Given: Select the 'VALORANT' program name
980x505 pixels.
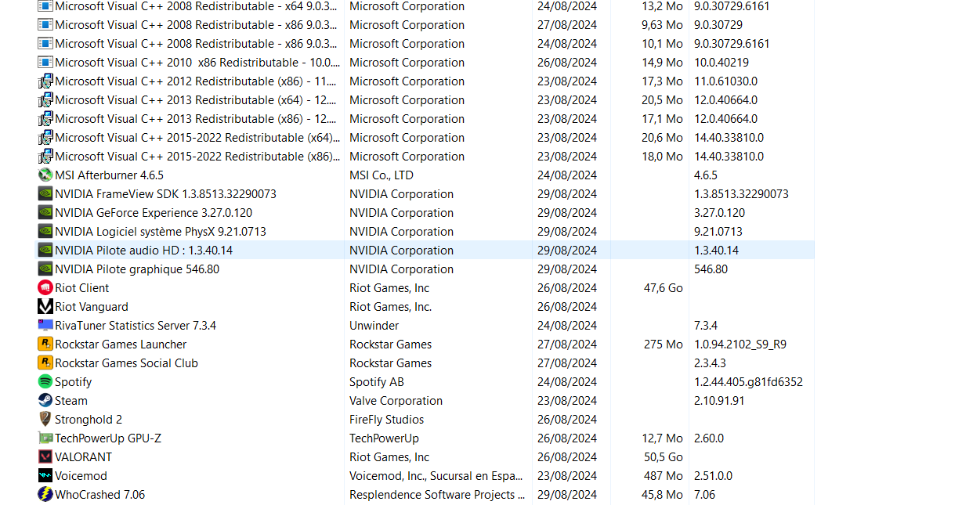Looking at the screenshot, I should pos(83,457).
